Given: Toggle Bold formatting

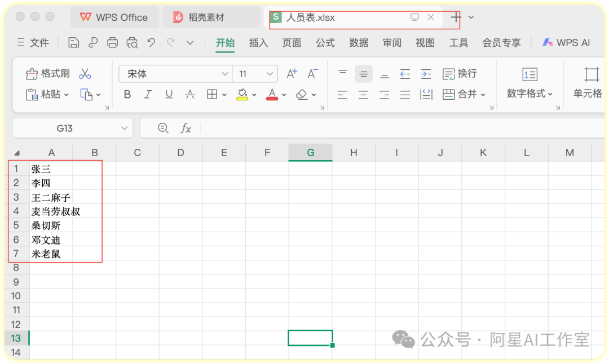Looking at the screenshot, I should (127, 94).
